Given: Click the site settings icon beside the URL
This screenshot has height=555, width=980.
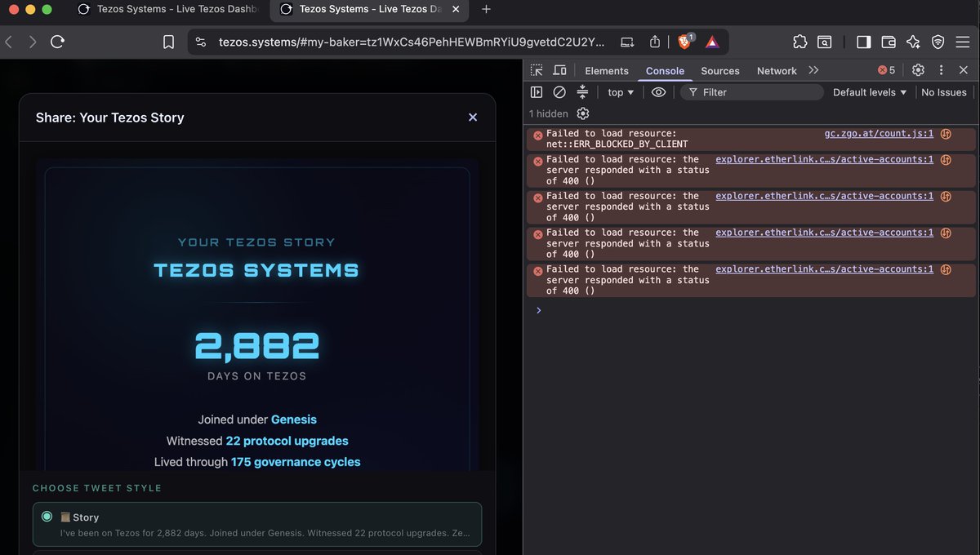Looking at the screenshot, I should tap(201, 42).
